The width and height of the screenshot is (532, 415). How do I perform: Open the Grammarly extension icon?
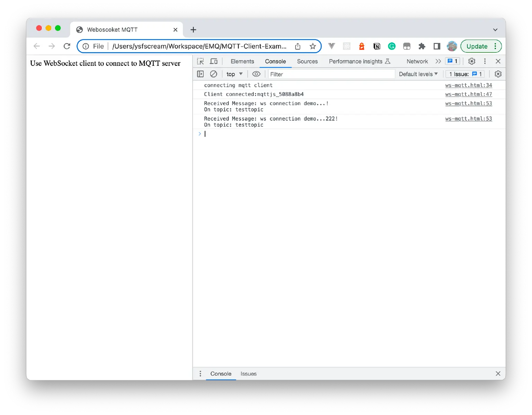391,46
